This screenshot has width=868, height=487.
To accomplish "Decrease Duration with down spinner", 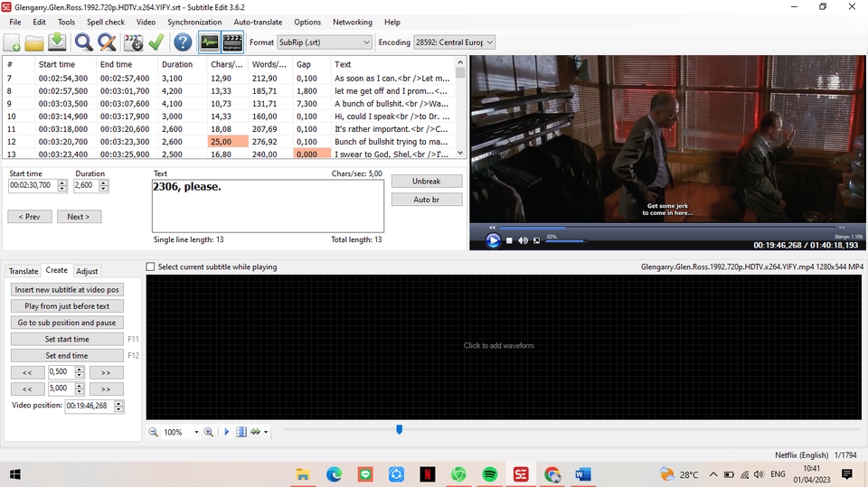I will tap(103, 189).
